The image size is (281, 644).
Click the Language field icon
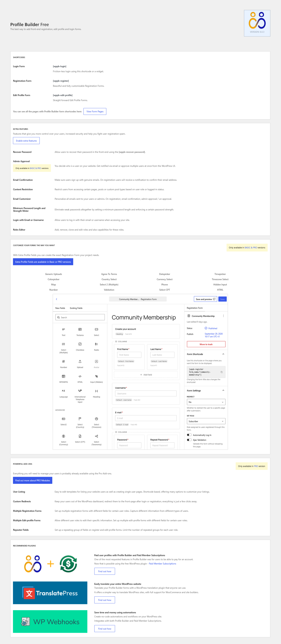(x=64, y=391)
